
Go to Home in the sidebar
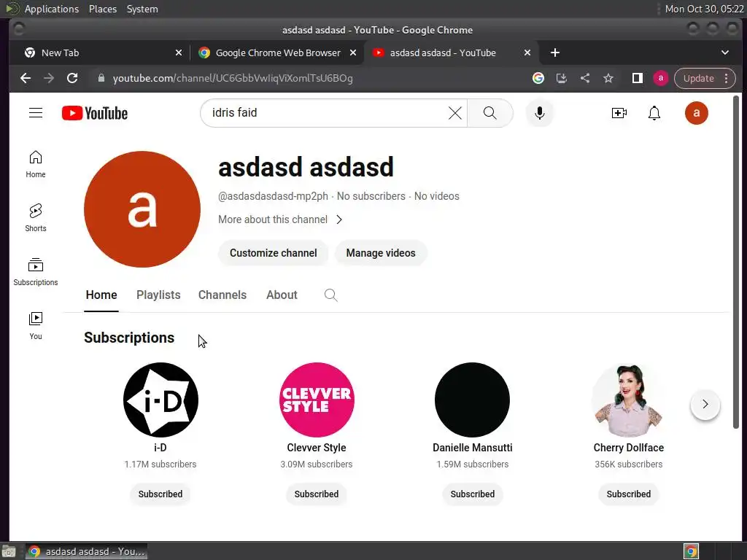[x=36, y=164]
